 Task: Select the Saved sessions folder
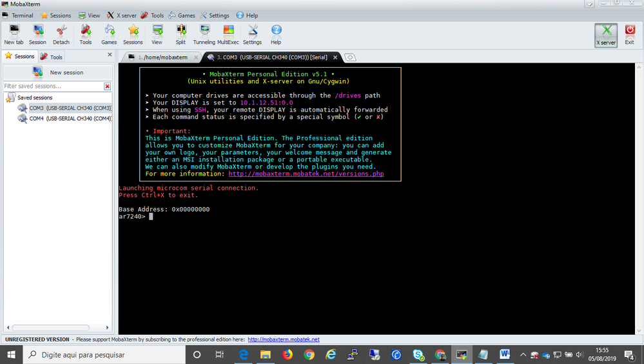29,97
